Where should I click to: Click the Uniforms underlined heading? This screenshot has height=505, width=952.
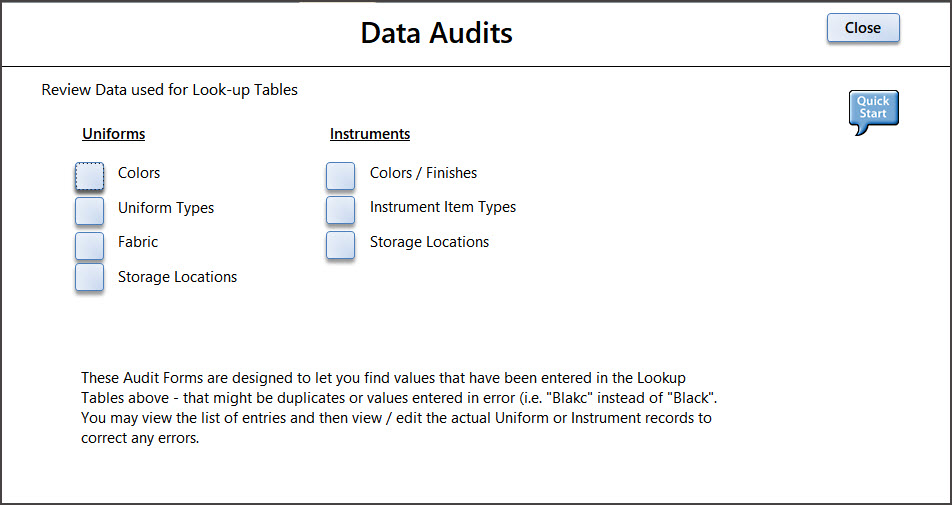coord(114,134)
